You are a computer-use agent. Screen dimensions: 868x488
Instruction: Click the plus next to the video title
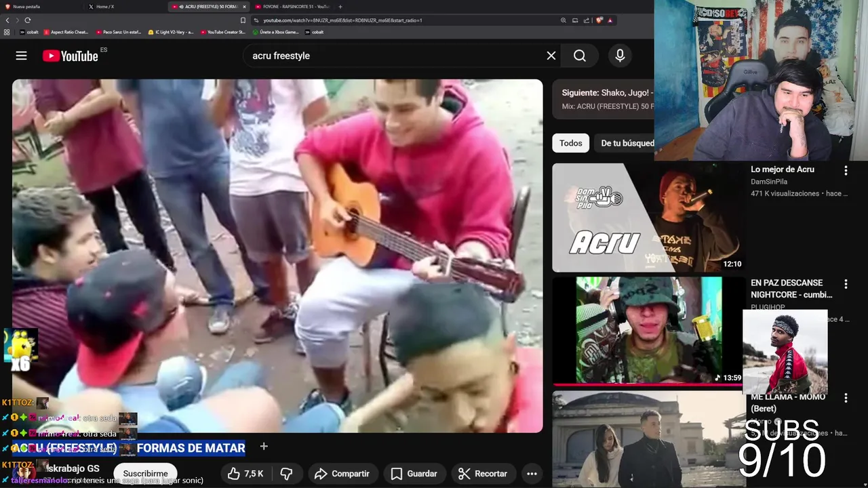click(x=264, y=446)
